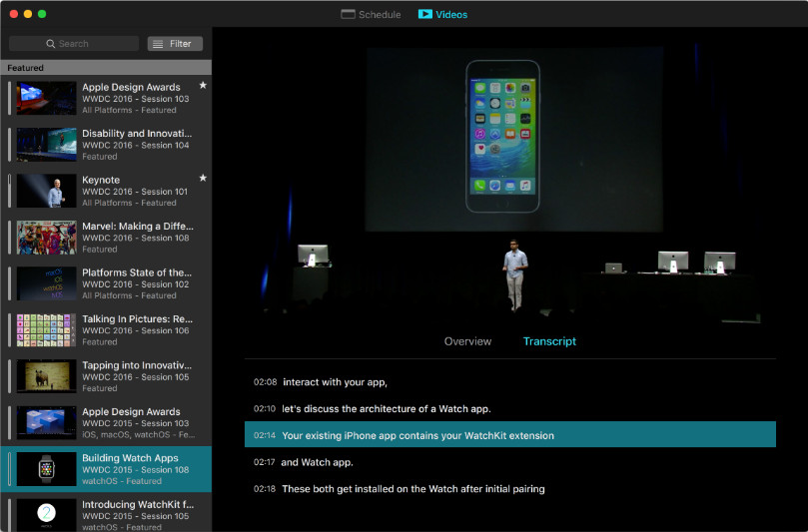Open Introducing WatchKit session thumbnail

coord(46,515)
